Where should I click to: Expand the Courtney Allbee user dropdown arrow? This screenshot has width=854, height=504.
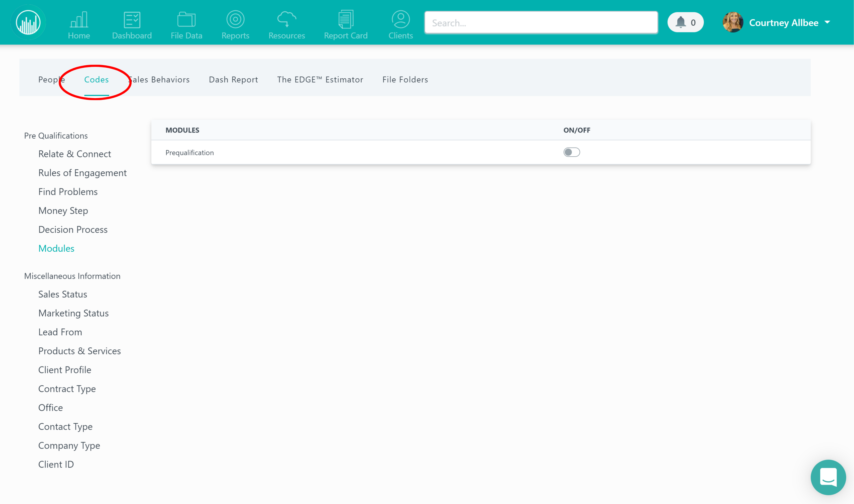tap(827, 22)
